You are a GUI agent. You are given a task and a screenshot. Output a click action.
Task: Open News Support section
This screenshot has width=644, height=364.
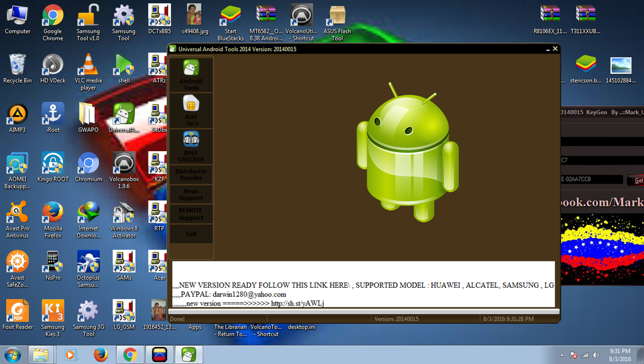(x=191, y=195)
